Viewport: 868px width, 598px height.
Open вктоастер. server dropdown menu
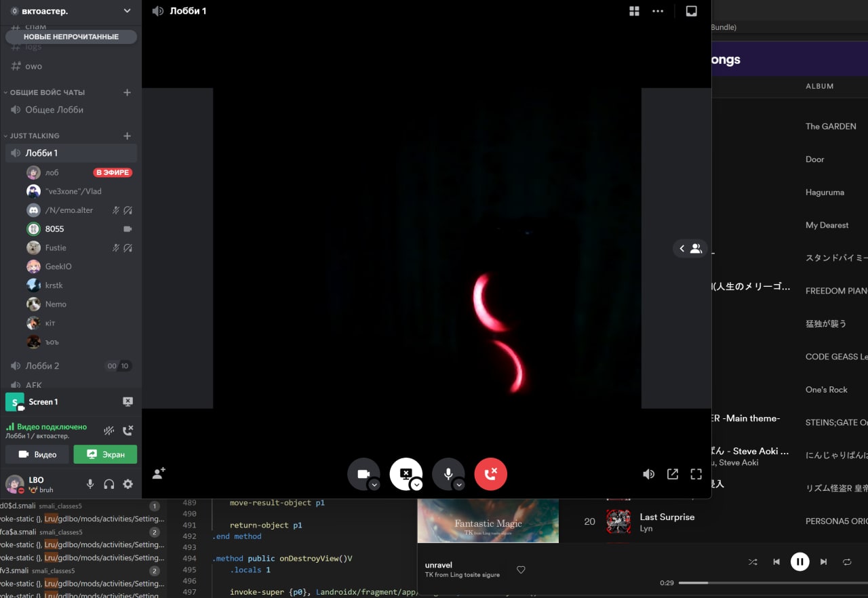[x=127, y=11]
